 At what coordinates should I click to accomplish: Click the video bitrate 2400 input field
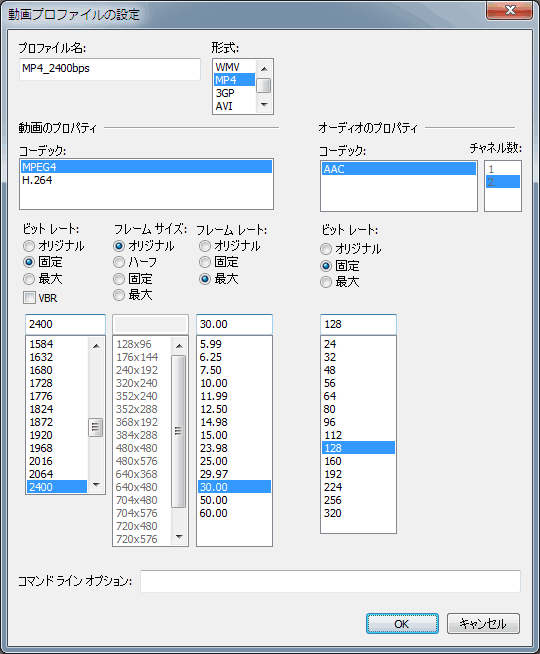coord(65,324)
